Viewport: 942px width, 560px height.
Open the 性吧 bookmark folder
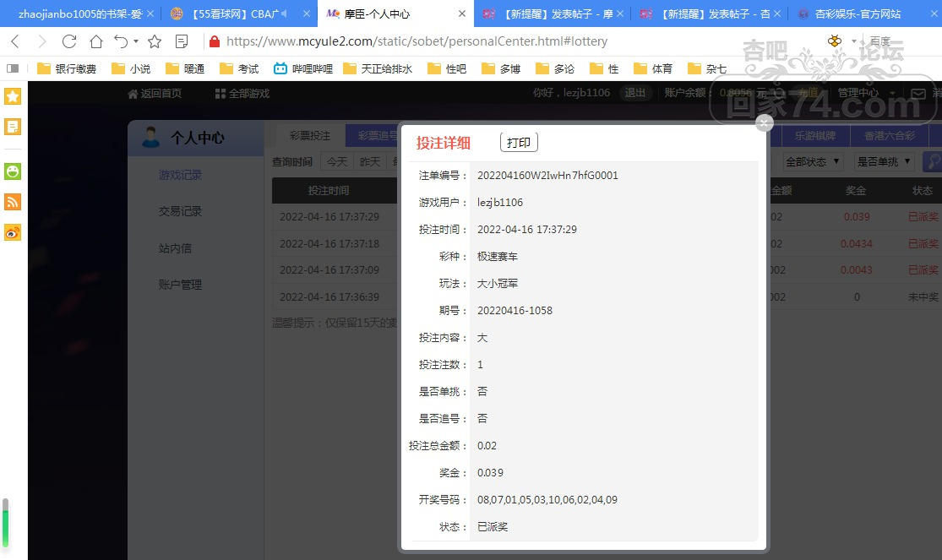(x=447, y=68)
